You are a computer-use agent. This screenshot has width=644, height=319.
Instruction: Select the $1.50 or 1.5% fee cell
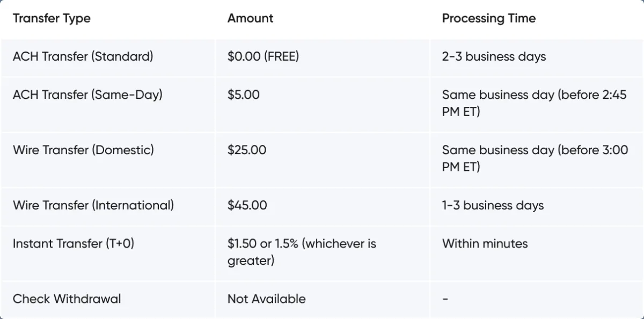click(302, 252)
